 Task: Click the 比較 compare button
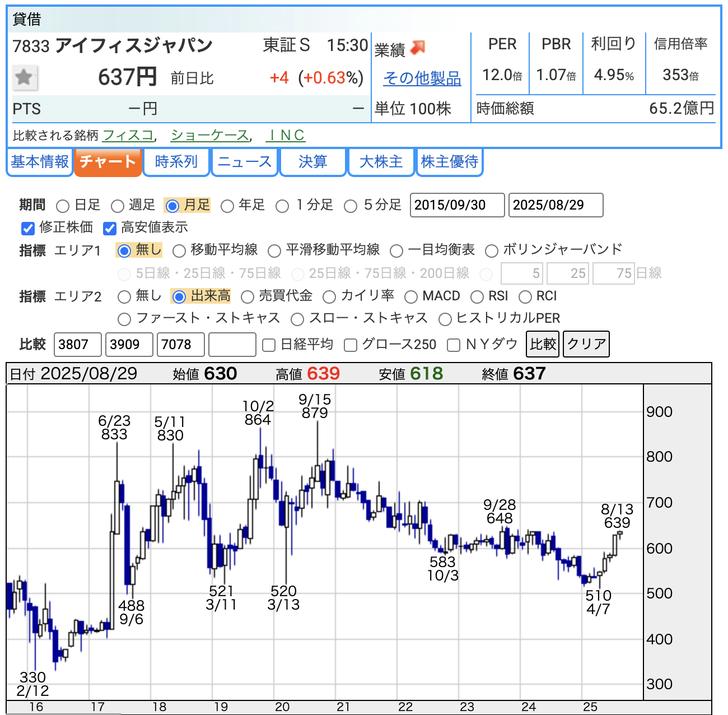543,343
